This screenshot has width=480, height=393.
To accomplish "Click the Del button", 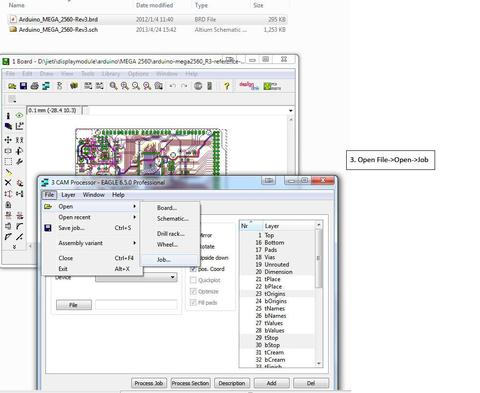I will [x=311, y=383].
